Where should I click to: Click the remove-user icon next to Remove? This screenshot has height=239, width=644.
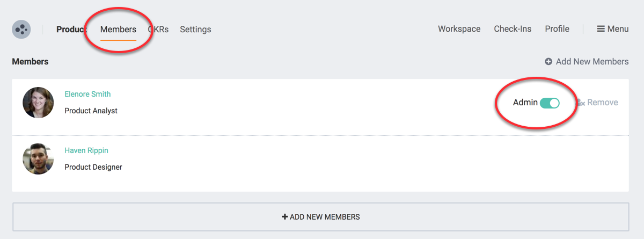tap(581, 103)
